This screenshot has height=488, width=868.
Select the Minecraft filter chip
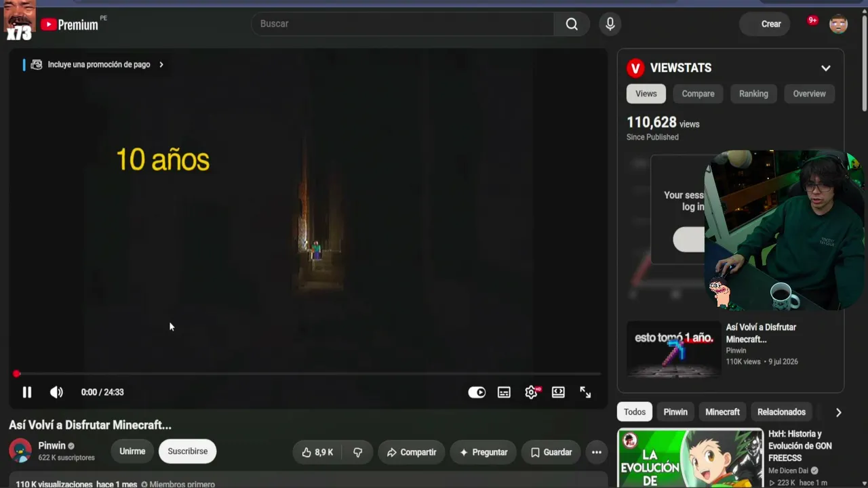723,412
